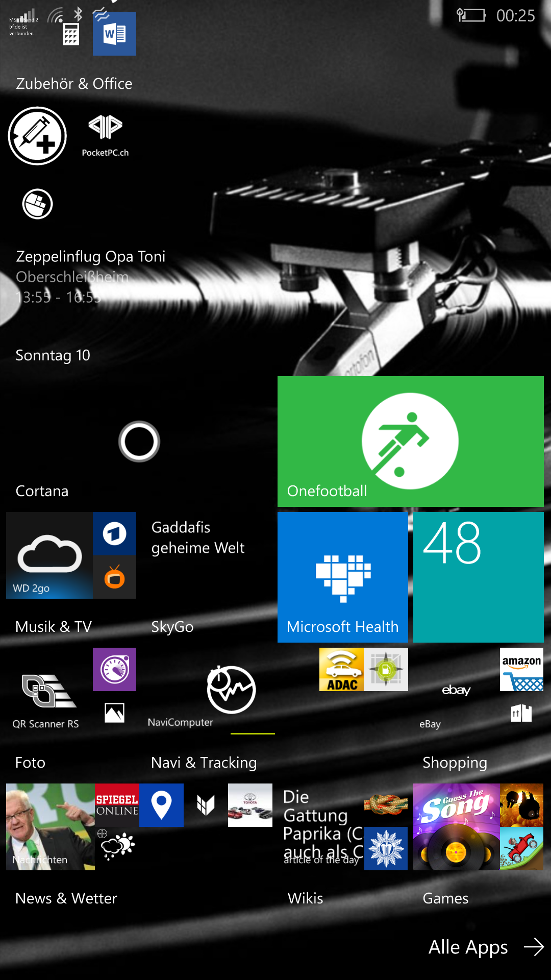Open the orange TV app icon
The image size is (551, 980).
pyautogui.click(x=114, y=577)
